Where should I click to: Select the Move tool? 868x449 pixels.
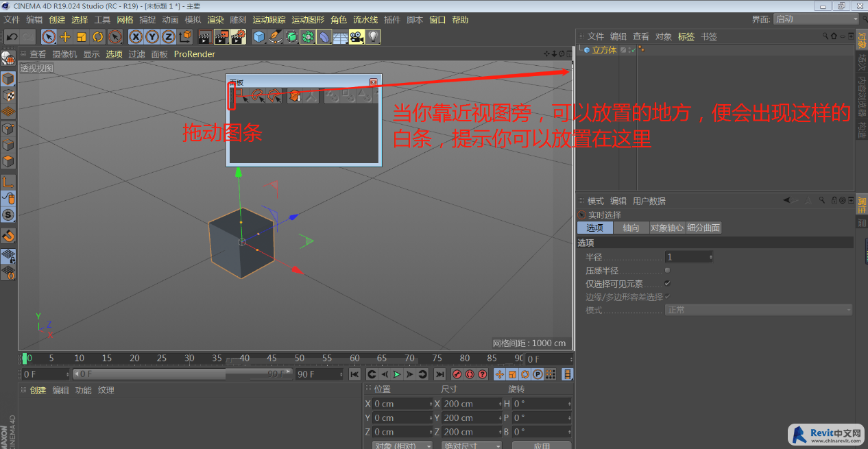point(65,37)
